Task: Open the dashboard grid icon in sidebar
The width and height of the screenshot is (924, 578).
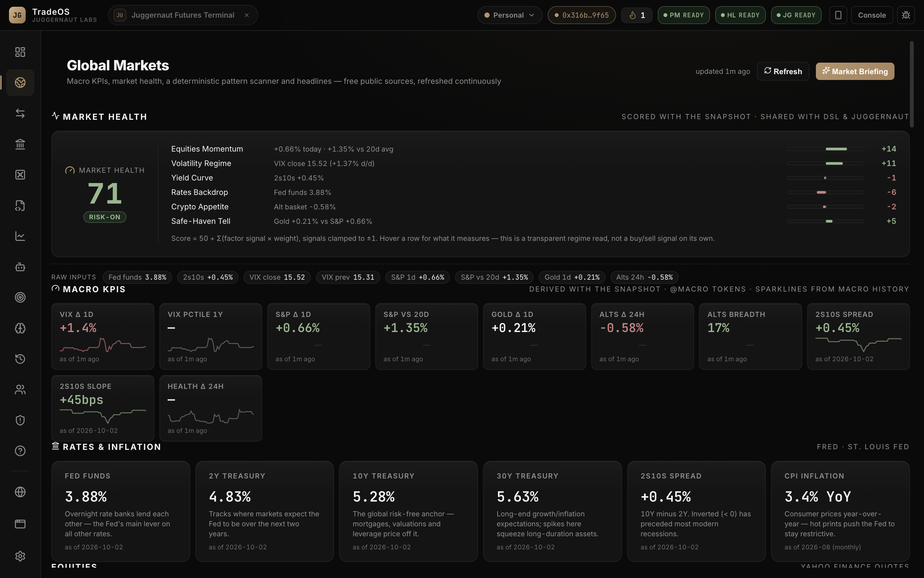Action: (20, 52)
